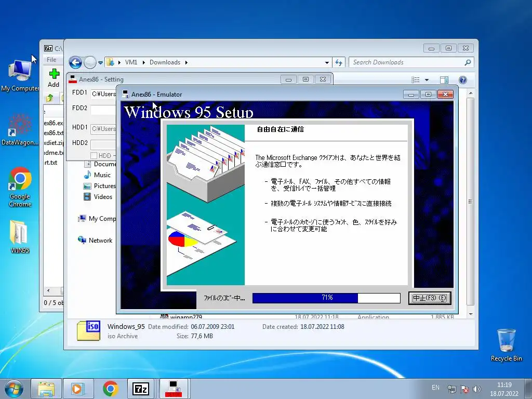This screenshot has height=399, width=532.
Task: Open Explorer help icon
Action: click(463, 79)
